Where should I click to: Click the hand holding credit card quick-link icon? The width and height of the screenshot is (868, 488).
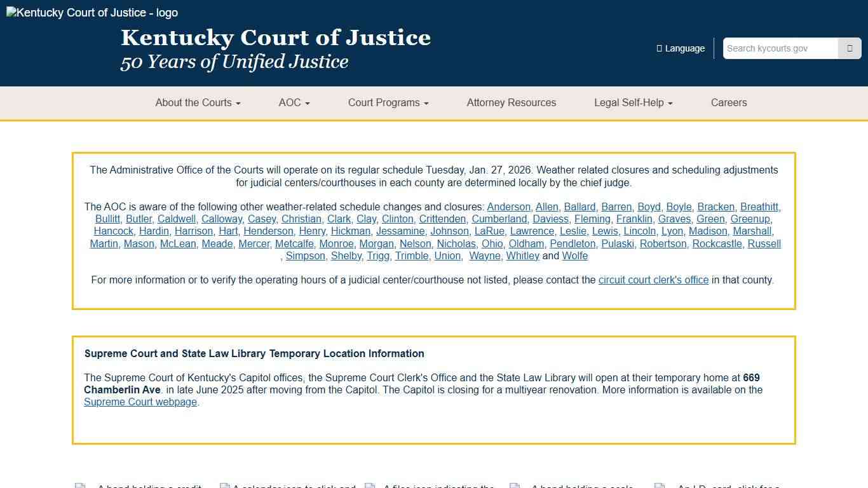[81, 485]
